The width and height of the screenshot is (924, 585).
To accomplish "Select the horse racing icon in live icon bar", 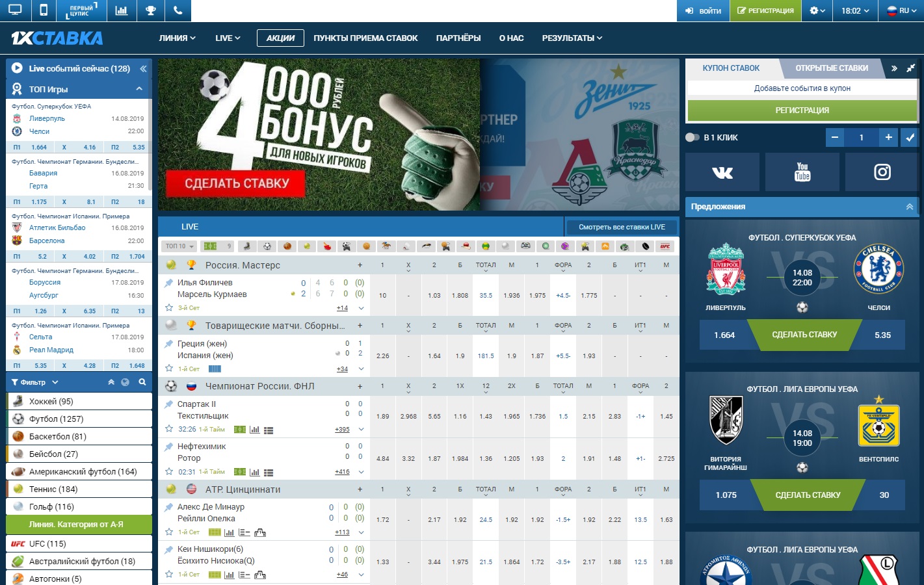I will click(386, 246).
